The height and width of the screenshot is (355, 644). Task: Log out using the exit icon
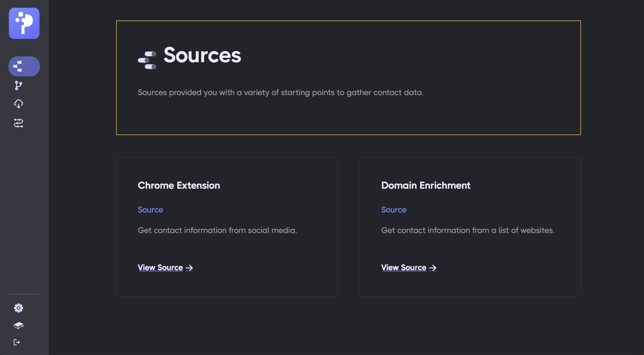click(17, 342)
